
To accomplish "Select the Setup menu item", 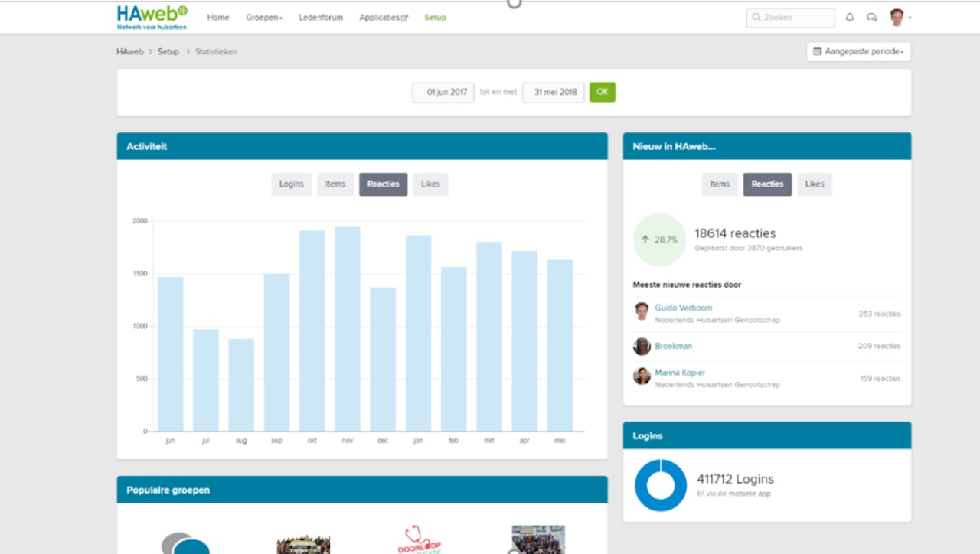I will coord(435,17).
